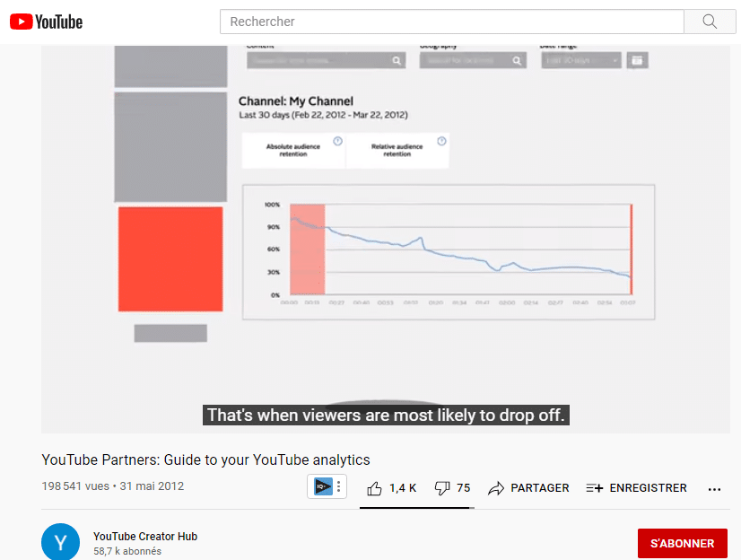Click the 198 541 vues count
Image resolution: width=741 pixels, height=560 pixels.
click(75, 486)
